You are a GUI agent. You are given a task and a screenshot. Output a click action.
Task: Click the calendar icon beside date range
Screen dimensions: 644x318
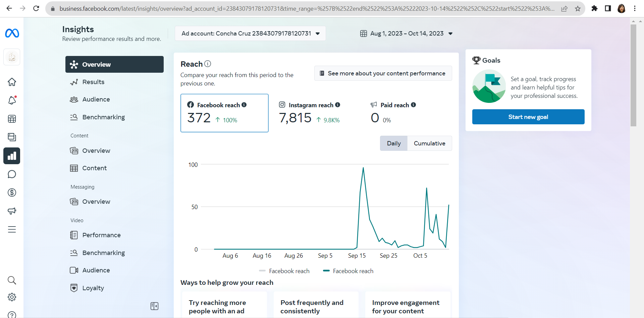(364, 34)
